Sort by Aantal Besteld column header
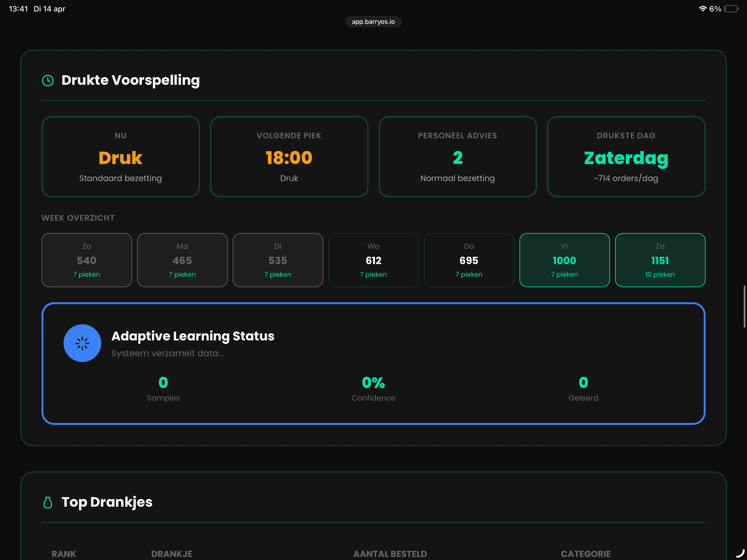This screenshot has width=747, height=560. 390,554
